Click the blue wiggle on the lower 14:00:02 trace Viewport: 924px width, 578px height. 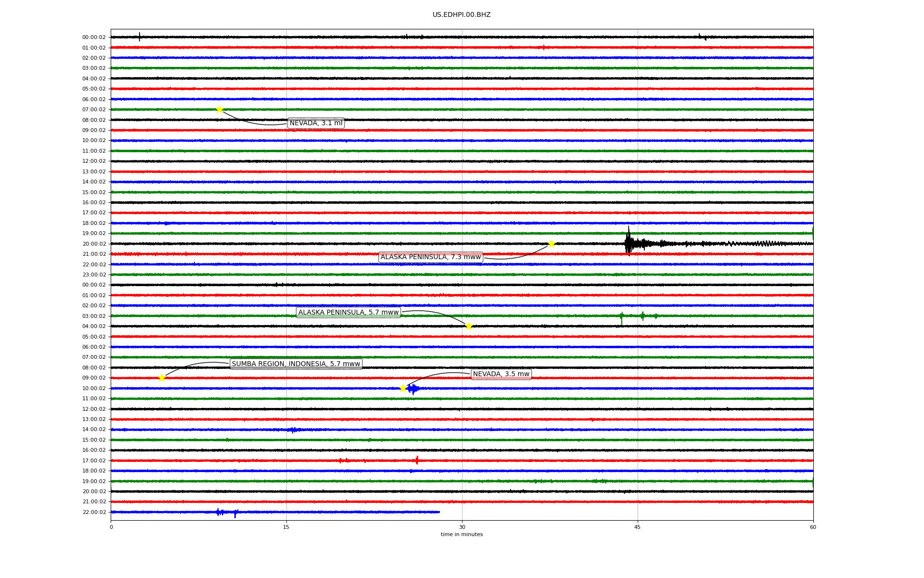point(294,430)
